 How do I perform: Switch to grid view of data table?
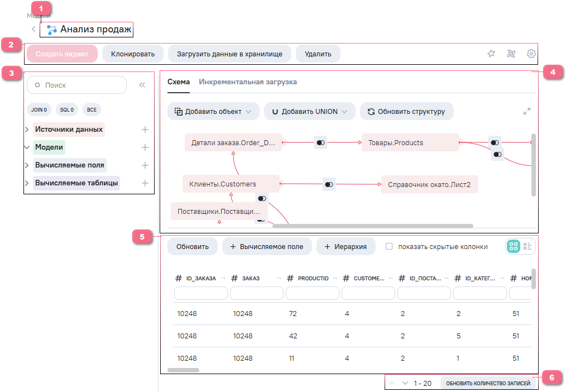[x=514, y=246]
